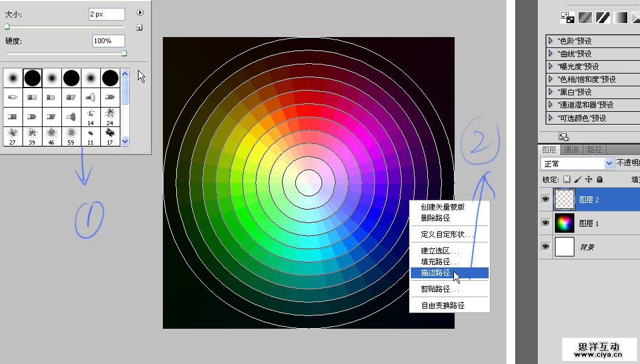Hide the 背景 background layer
Screen dimensions: 640x364
pos(545,247)
